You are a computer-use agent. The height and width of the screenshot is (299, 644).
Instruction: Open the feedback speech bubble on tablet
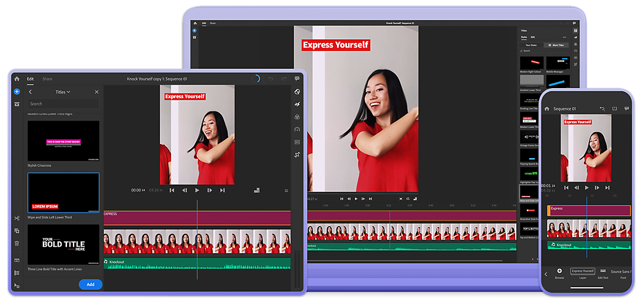(297, 79)
